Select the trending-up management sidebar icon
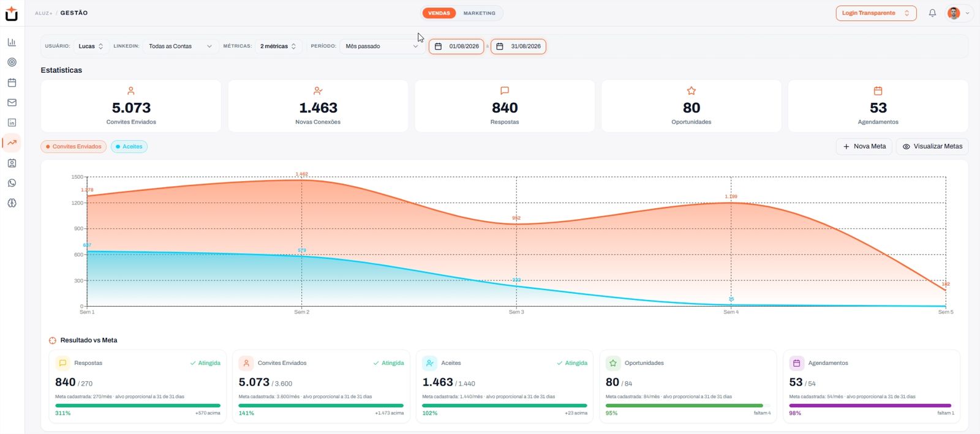980x434 pixels. 12,143
